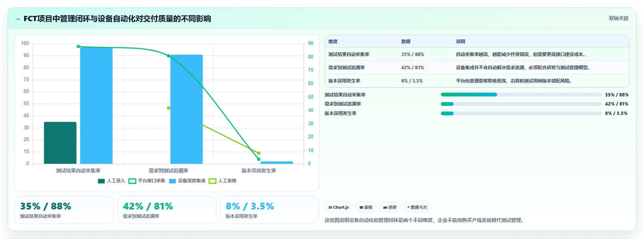
Task: Click the 35% / 88% stat card
Action: [x=64, y=210]
